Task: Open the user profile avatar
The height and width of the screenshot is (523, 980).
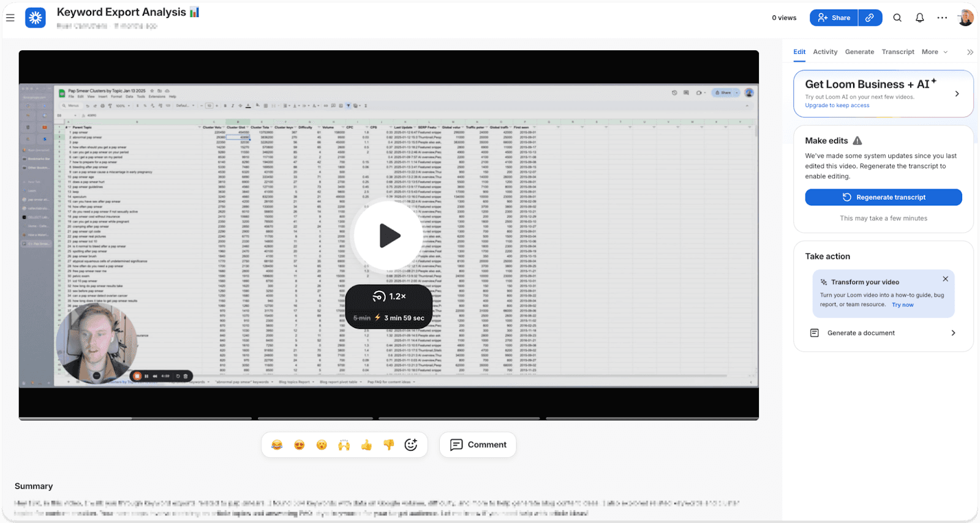Action: 966,18
